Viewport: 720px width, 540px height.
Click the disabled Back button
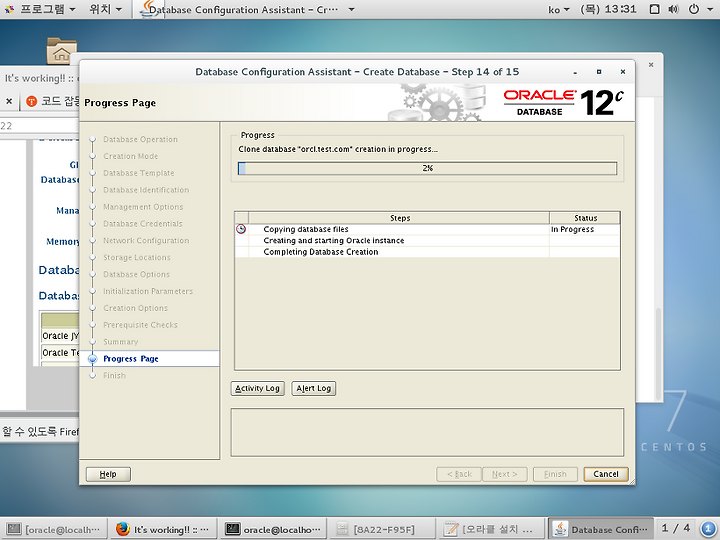pos(459,474)
